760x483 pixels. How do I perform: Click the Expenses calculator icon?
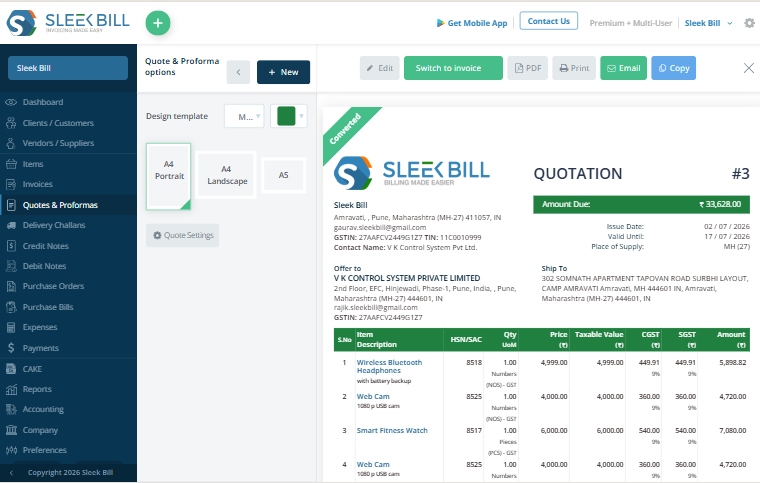point(11,327)
